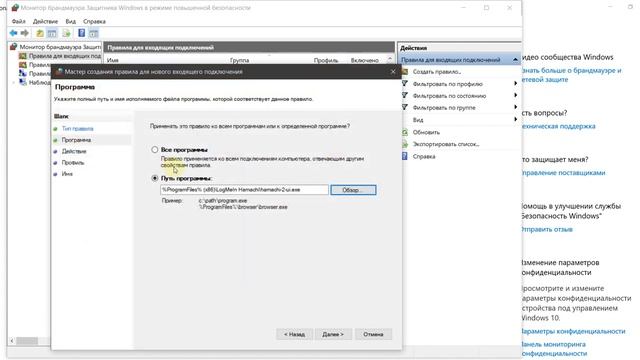Click Создать правило icon in Actions pane
Screen dimensions: 640x360
pyautogui.click(x=405, y=71)
